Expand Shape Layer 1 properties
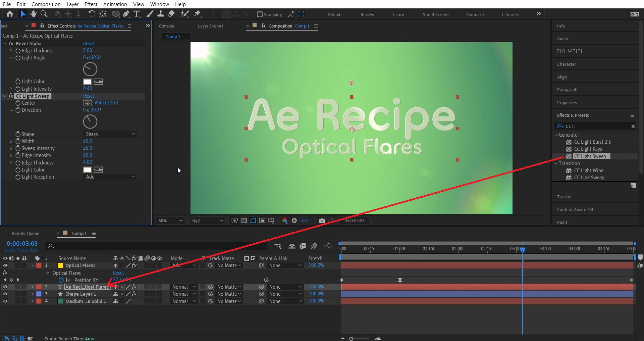The image size is (644, 341). (32, 294)
